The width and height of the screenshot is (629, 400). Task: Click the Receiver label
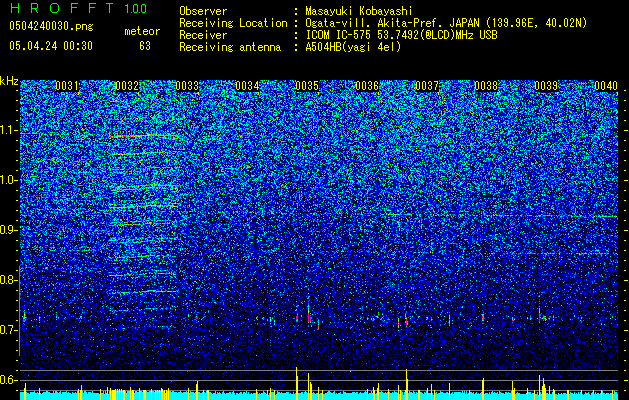pyautogui.click(x=203, y=35)
